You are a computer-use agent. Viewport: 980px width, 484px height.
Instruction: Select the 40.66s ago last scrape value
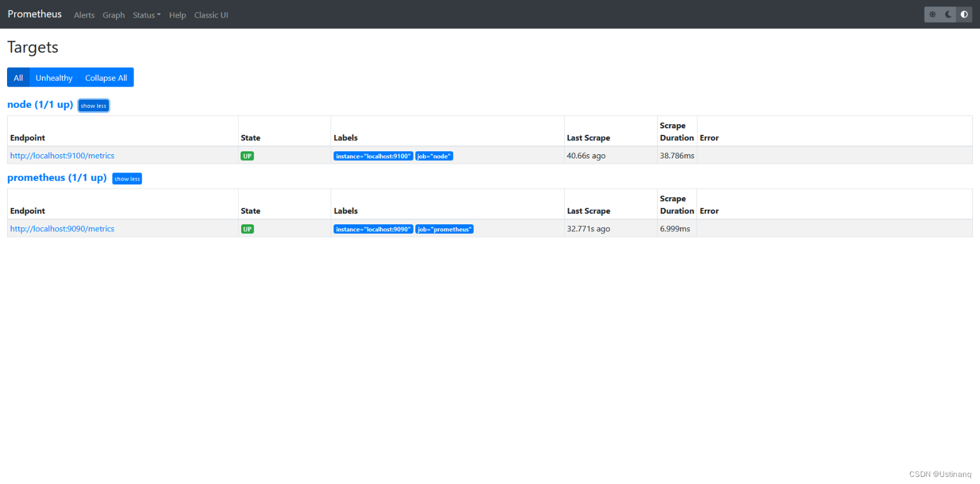click(x=586, y=156)
